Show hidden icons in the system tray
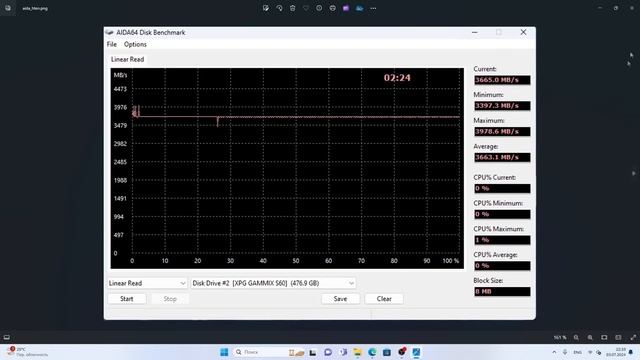This screenshot has width=640, height=360. pyautogui.click(x=554, y=352)
